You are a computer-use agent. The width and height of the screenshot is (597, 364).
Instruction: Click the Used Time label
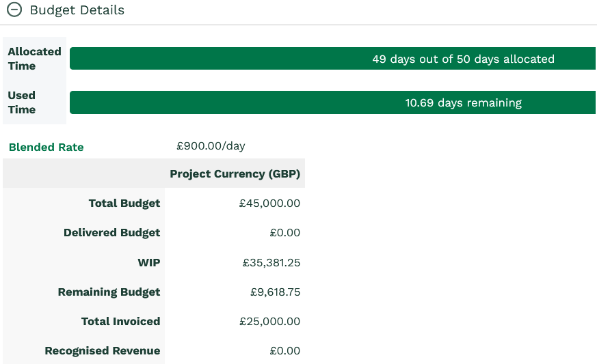[x=22, y=102]
